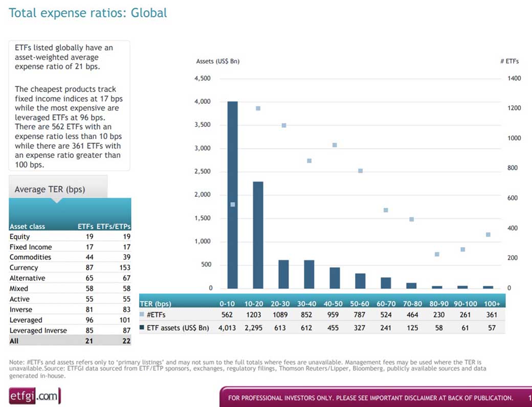The width and height of the screenshot is (532, 407).
Task: Click the All summary row
Action: (70, 341)
